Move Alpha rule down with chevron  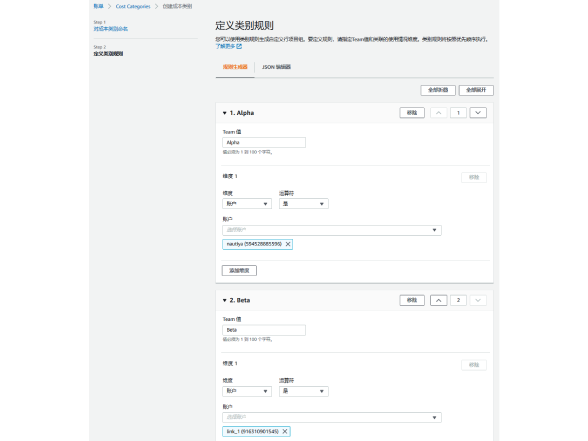(478, 113)
